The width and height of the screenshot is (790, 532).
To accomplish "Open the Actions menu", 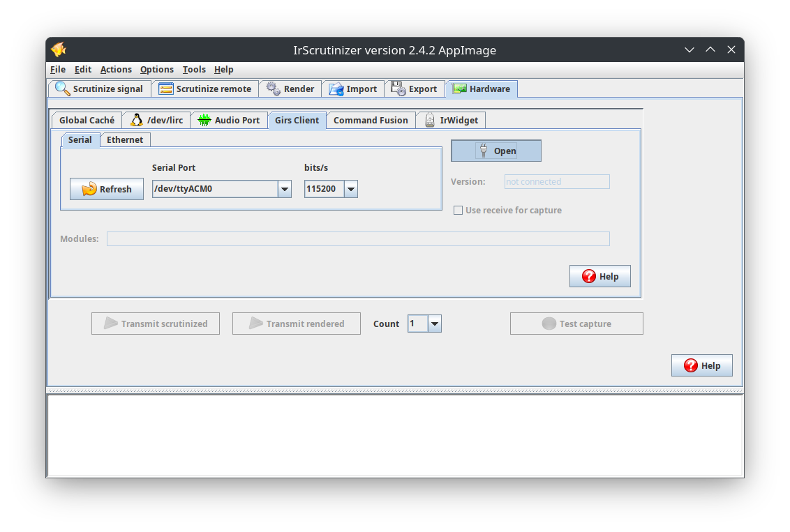I will pos(116,70).
